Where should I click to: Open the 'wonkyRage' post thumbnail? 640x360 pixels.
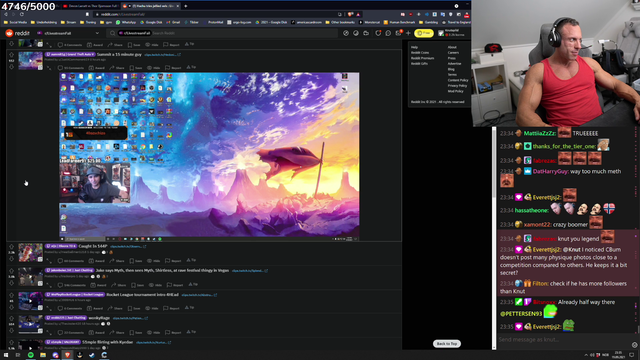[30, 324]
